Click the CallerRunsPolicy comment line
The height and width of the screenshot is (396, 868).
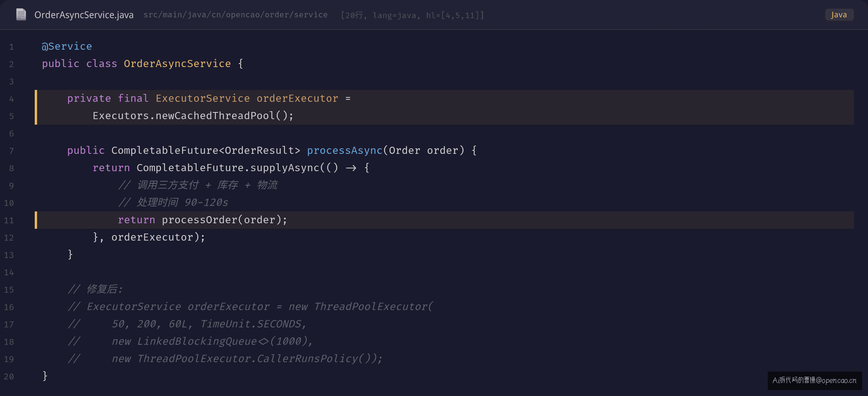(x=225, y=359)
